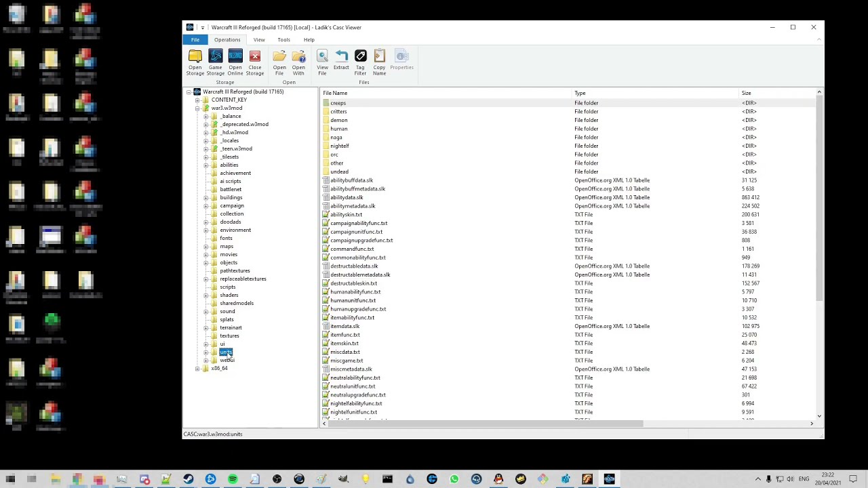Expand the x86_64 tree node
The image size is (868, 488).
point(197,368)
